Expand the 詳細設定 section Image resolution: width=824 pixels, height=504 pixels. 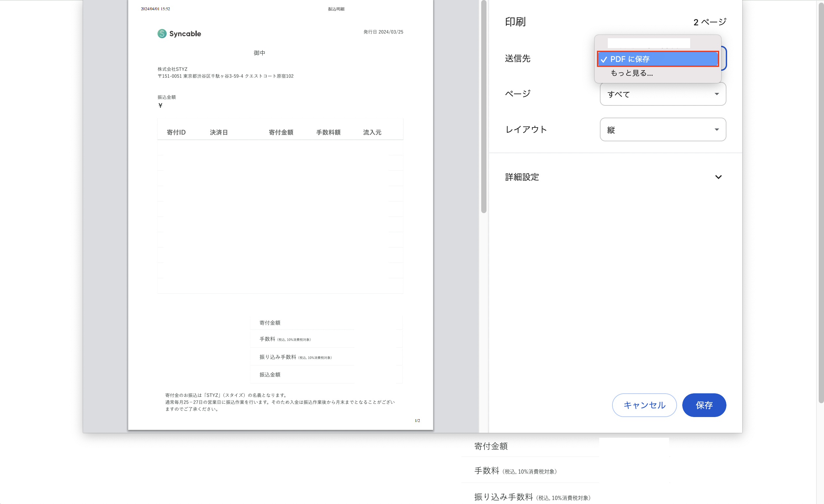615,177
